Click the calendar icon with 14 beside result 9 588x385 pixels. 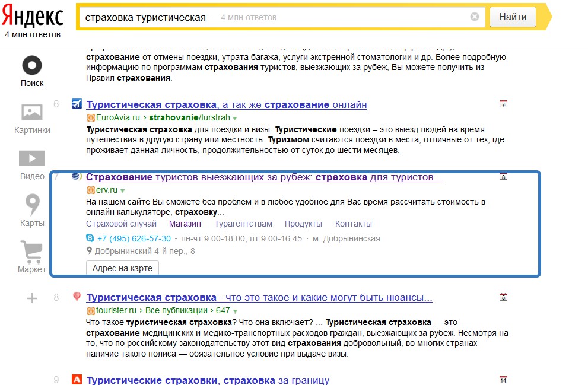[503, 380]
